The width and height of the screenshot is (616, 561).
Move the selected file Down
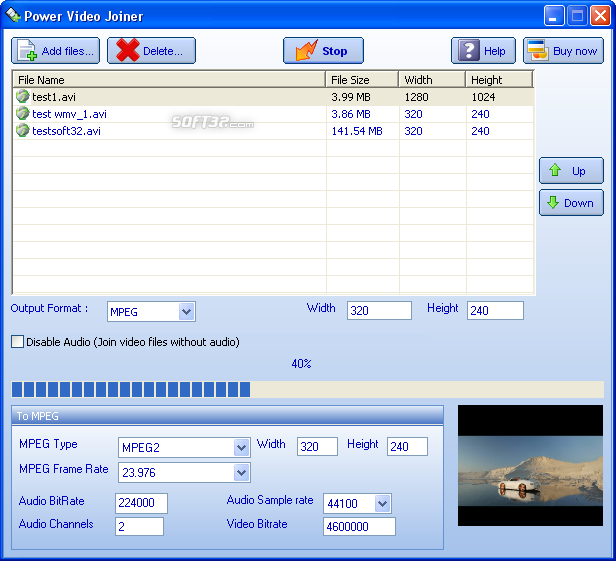click(571, 203)
